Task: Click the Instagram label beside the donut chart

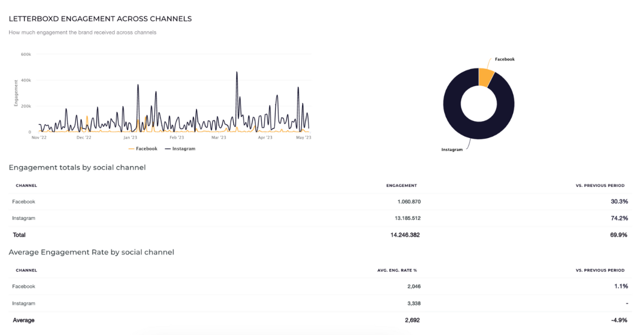Action: pyautogui.click(x=452, y=150)
